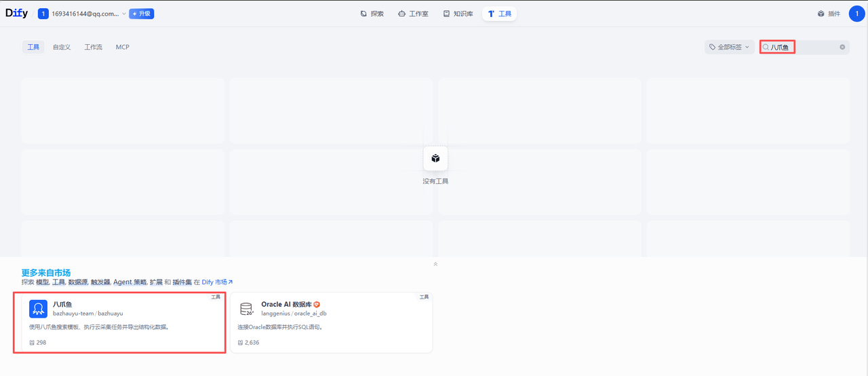
Task: Click the langgenius/oracle_ai_db author text
Action: (294, 314)
